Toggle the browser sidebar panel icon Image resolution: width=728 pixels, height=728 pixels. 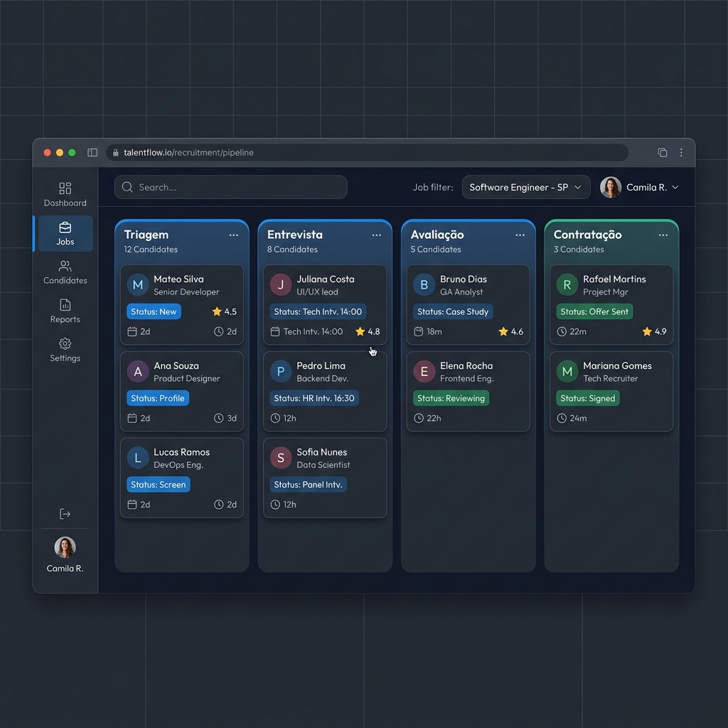[x=92, y=152]
